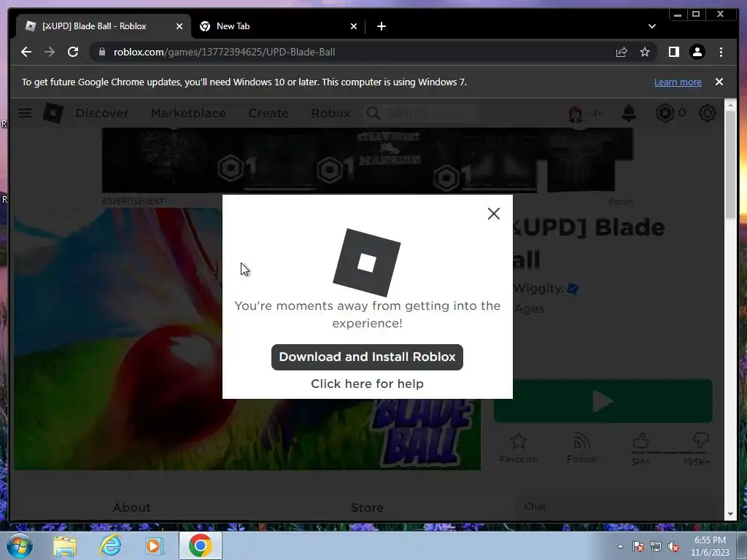Dislike with the thumbs down icon

[701, 440]
